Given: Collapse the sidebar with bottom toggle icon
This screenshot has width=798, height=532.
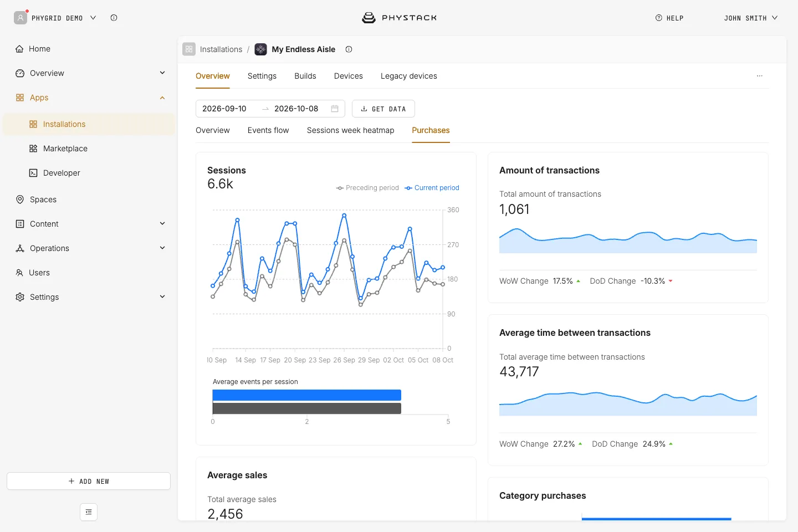Looking at the screenshot, I should pyautogui.click(x=89, y=512).
